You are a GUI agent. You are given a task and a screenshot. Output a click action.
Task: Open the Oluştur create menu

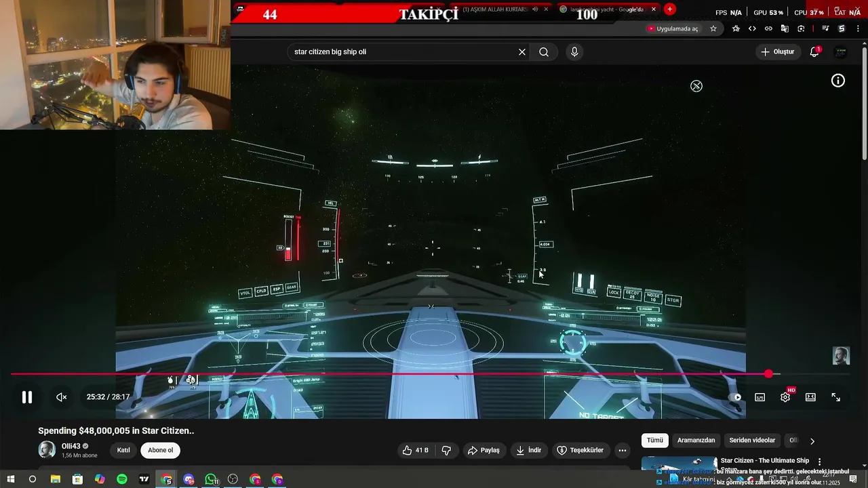(777, 52)
